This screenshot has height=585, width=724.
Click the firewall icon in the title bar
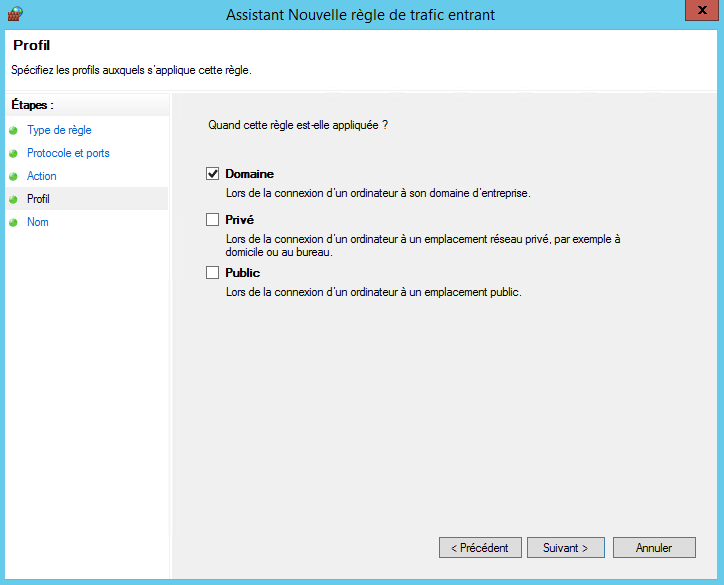point(14,14)
